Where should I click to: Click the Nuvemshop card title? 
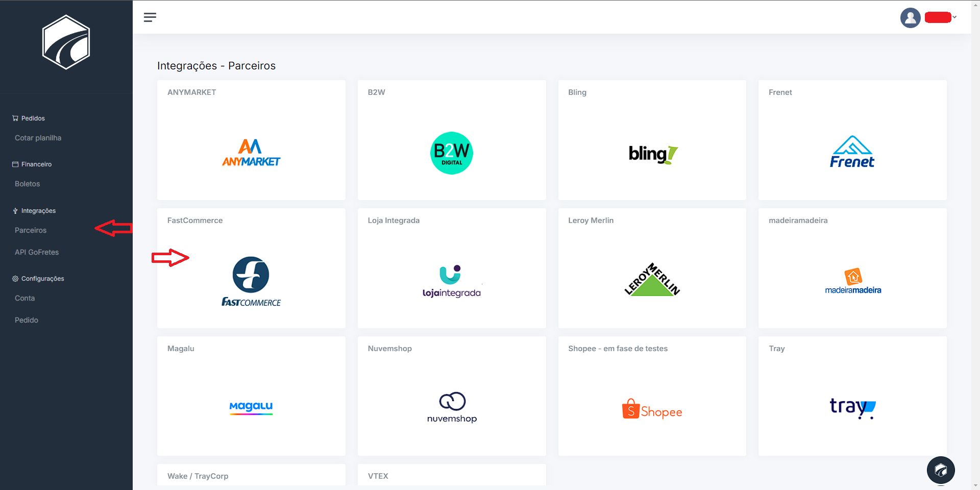390,349
